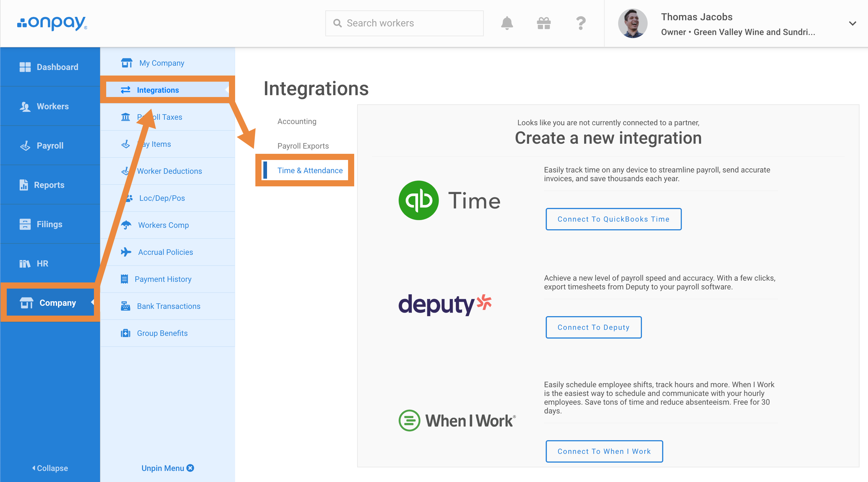This screenshot has height=482, width=868.
Task: Collapse the left sidebar
Action: pyautogui.click(x=50, y=468)
